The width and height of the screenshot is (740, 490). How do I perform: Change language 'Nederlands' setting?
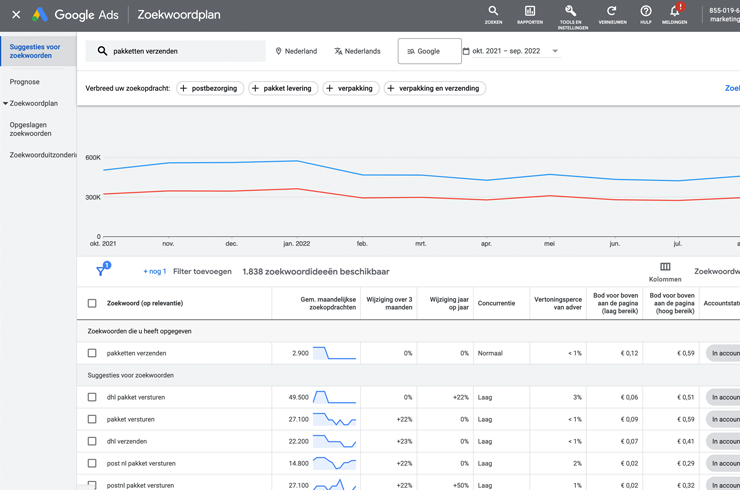(357, 51)
